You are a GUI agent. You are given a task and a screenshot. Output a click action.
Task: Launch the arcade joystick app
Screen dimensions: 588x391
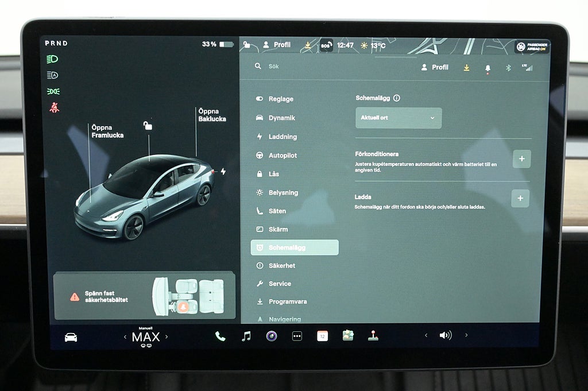(x=373, y=336)
